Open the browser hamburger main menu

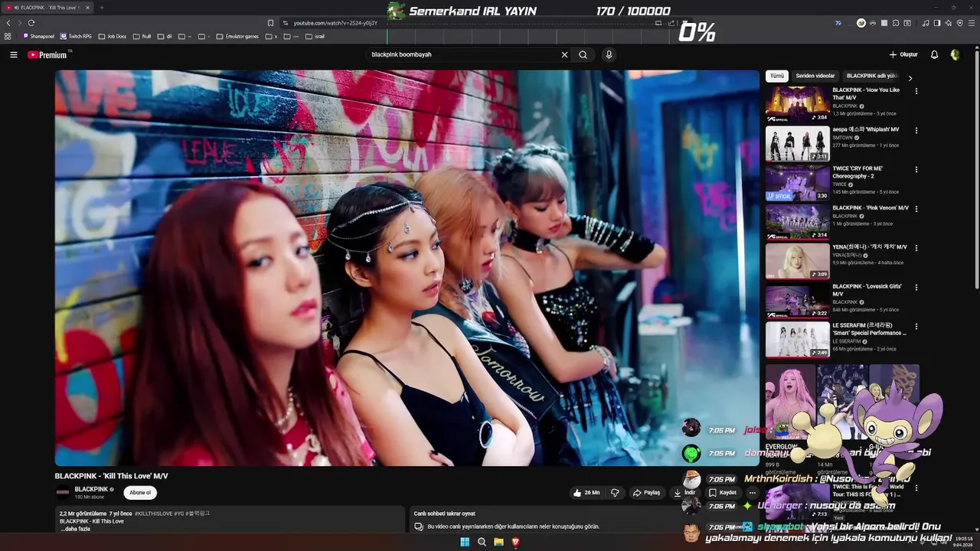[972, 23]
